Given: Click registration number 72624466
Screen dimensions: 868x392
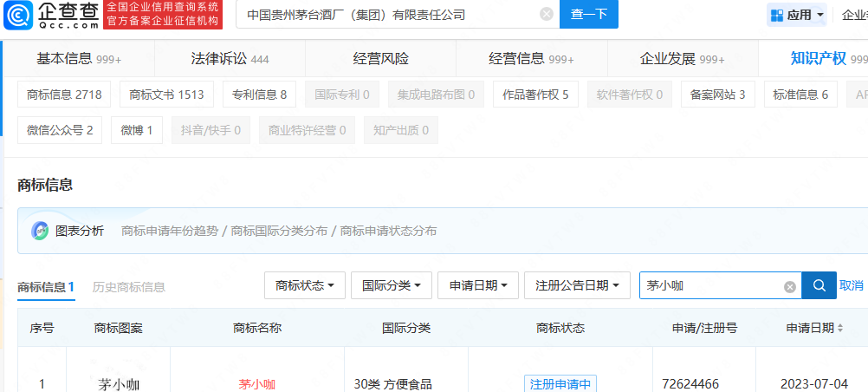Looking at the screenshot, I should tap(690, 383).
